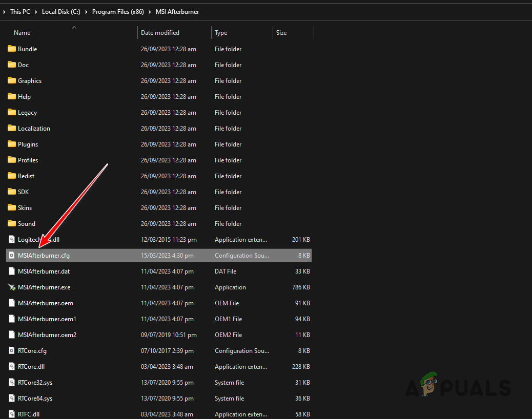
Task: Go to This PC in address bar
Action: click(x=21, y=12)
